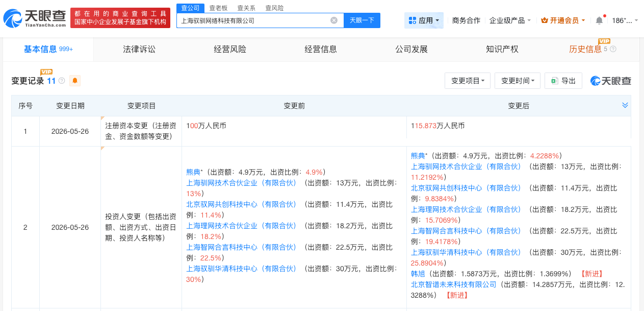The height and width of the screenshot is (311, 644).
Task: Open 上海理网技术合伙企业 in the 变更后 column
Action: click(466, 209)
